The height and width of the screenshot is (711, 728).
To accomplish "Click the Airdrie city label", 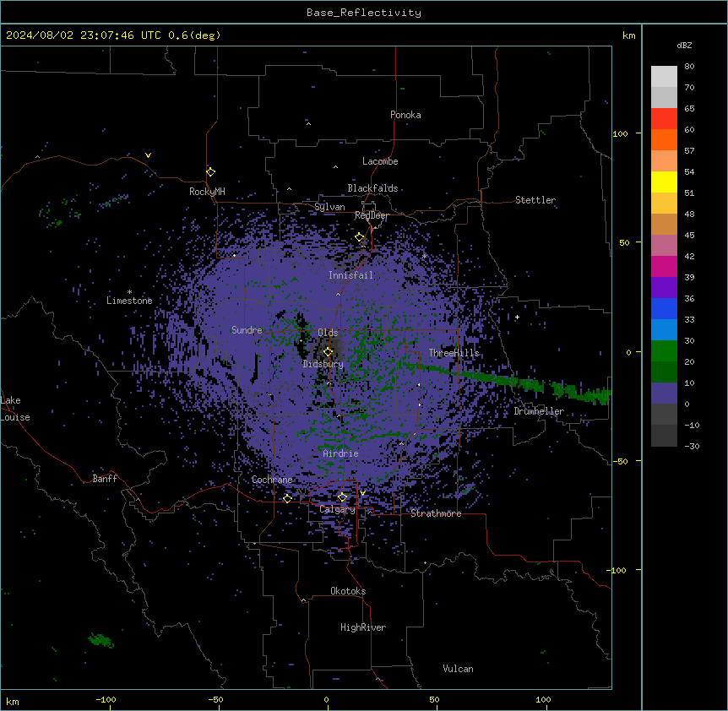I will click(x=341, y=453).
